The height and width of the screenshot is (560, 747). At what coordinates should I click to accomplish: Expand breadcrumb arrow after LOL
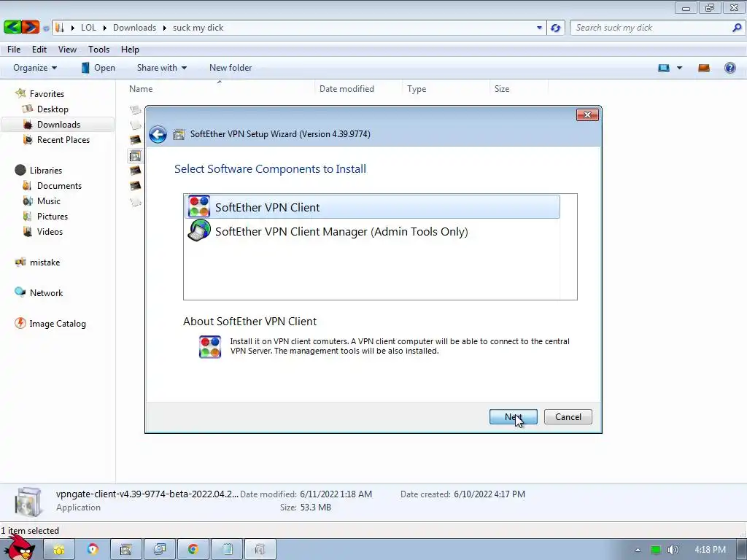pyautogui.click(x=105, y=28)
